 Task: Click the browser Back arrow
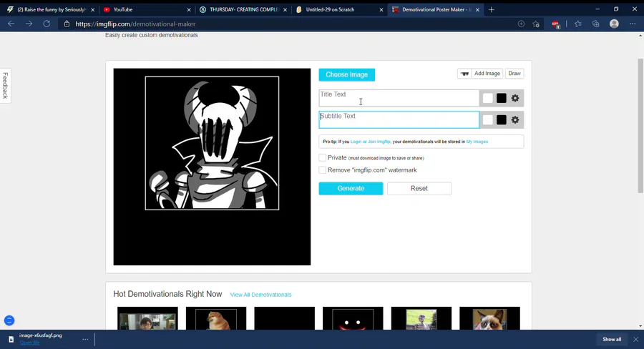pos(11,24)
